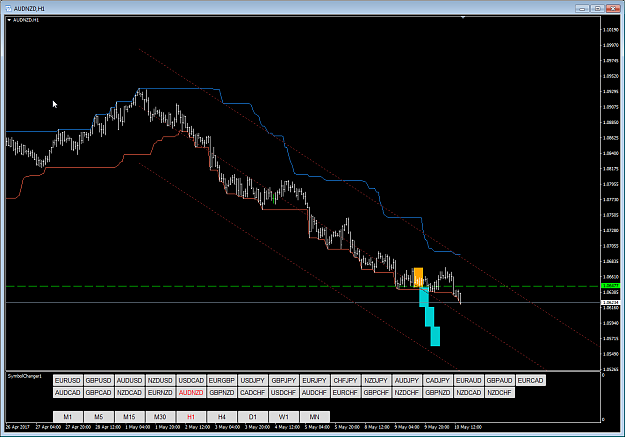Expand the AUDNZD,H1 chart dropdown triangle
Screen dimensions: 625x437
click(x=9, y=20)
